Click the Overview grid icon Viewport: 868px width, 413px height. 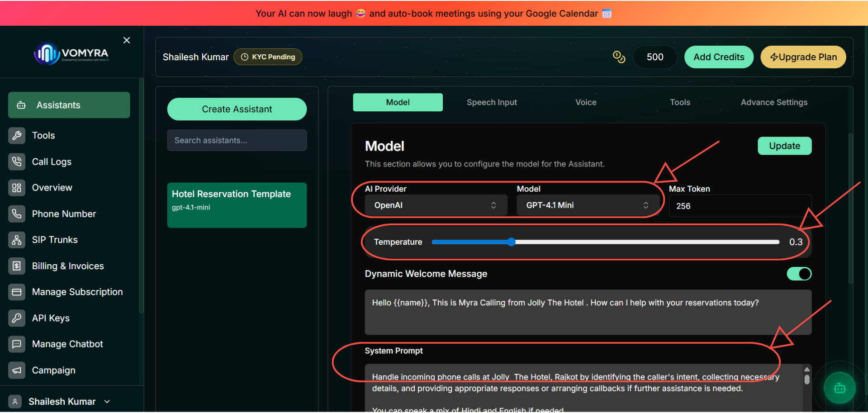[x=17, y=188]
